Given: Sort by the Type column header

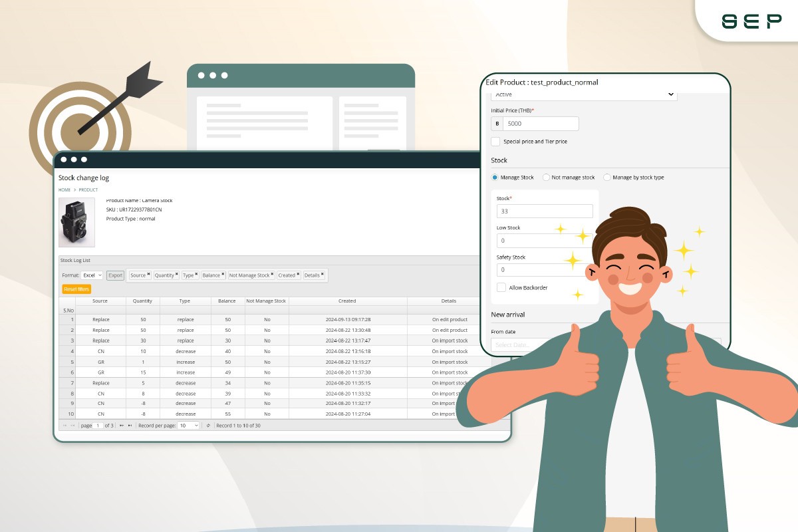Looking at the screenshot, I should point(185,301).
